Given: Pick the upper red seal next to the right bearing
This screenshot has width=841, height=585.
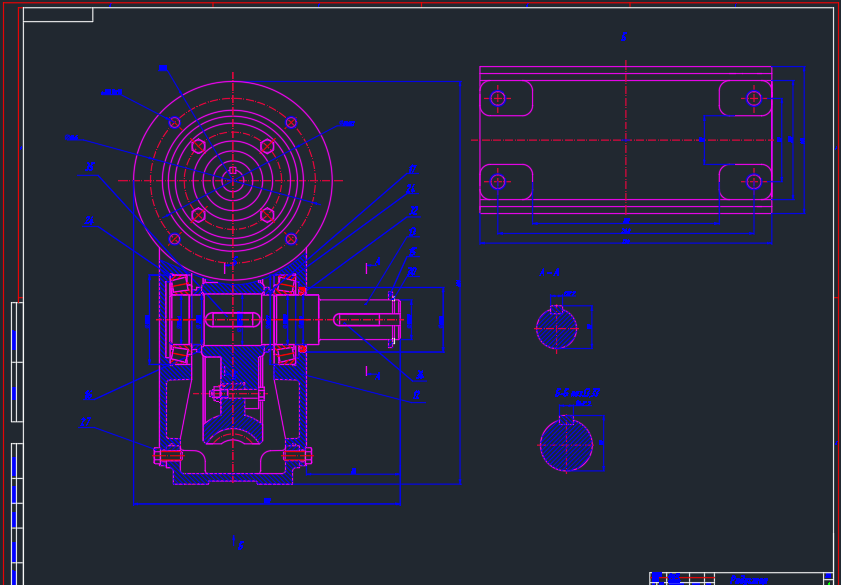Looking at the screenshot, I should (302, 291).
